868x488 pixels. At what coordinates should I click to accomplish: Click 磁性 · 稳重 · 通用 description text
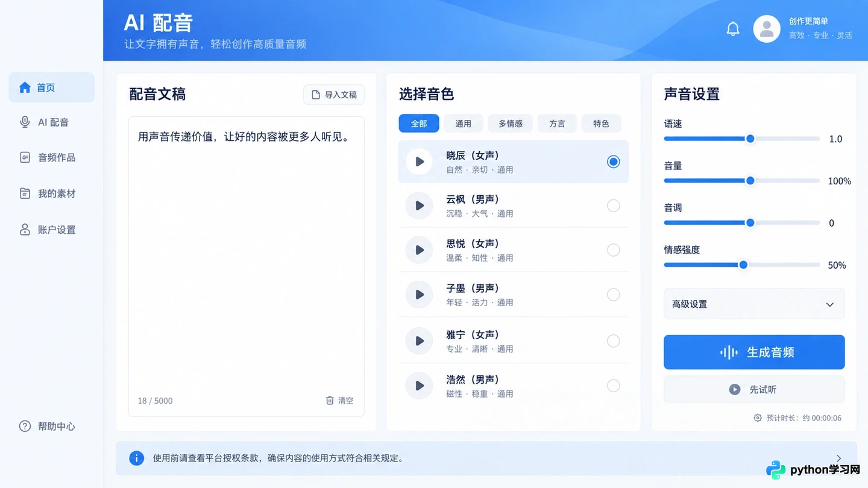pos(480,394)
